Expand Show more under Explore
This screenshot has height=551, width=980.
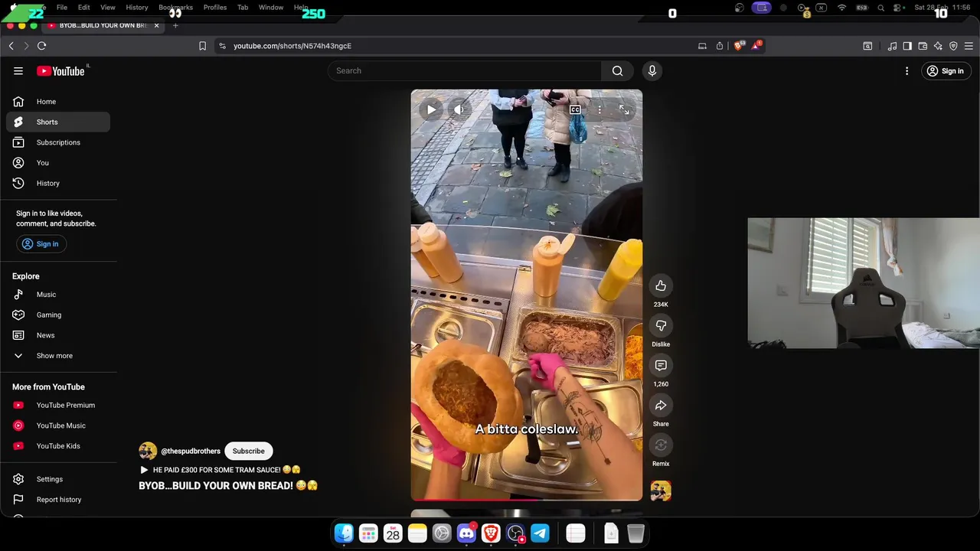pyautogui.click(x=58, y=355)
